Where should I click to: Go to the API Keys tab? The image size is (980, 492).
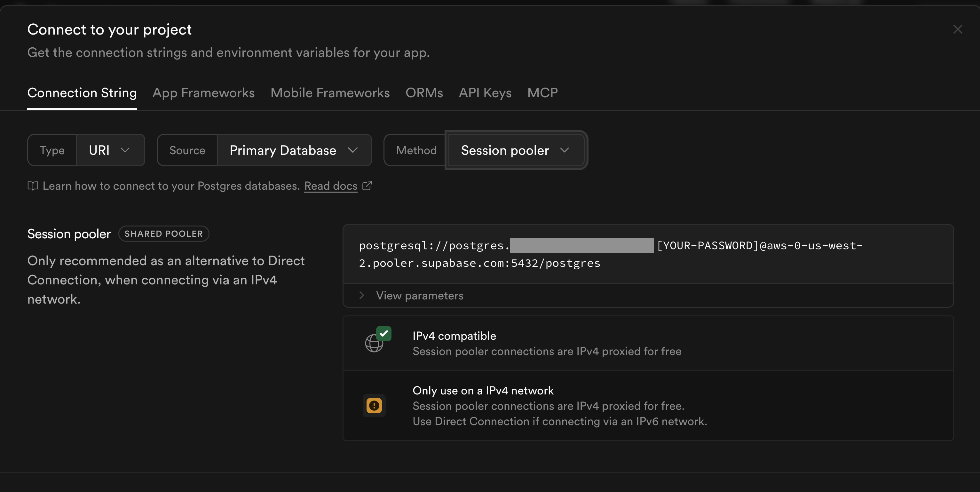pos(485,93)
